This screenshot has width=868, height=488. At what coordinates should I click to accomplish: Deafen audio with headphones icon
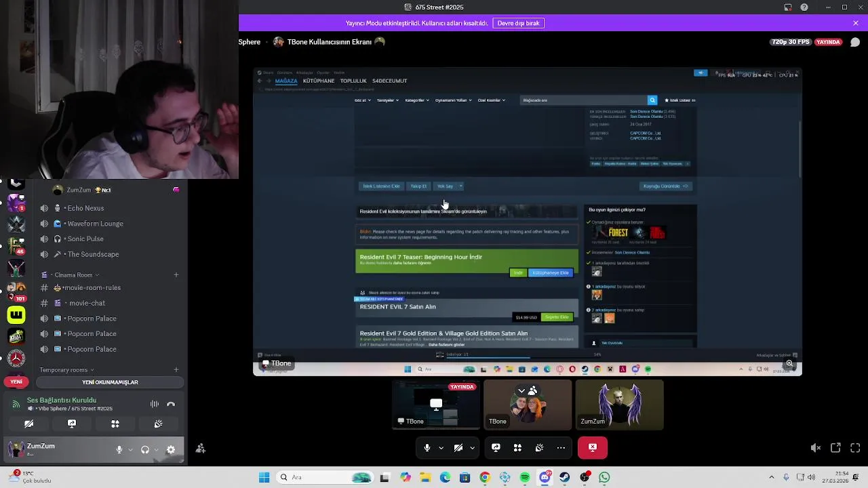tap(144, 449)
